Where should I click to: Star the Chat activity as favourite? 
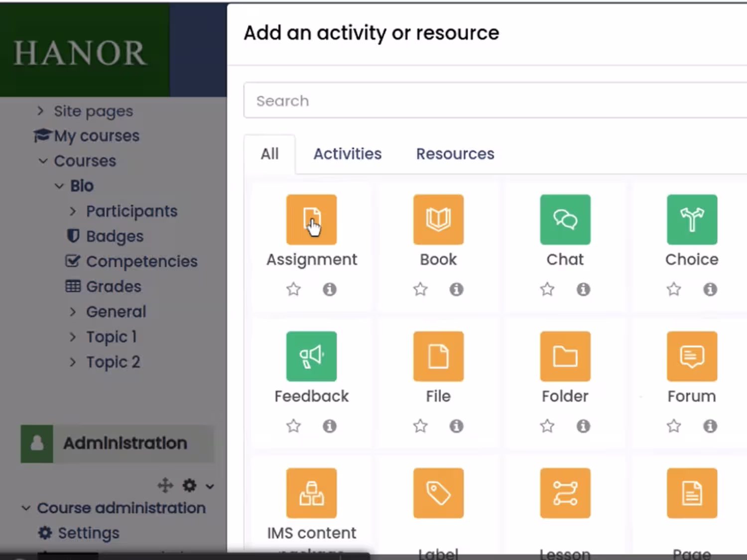point(547,289)
